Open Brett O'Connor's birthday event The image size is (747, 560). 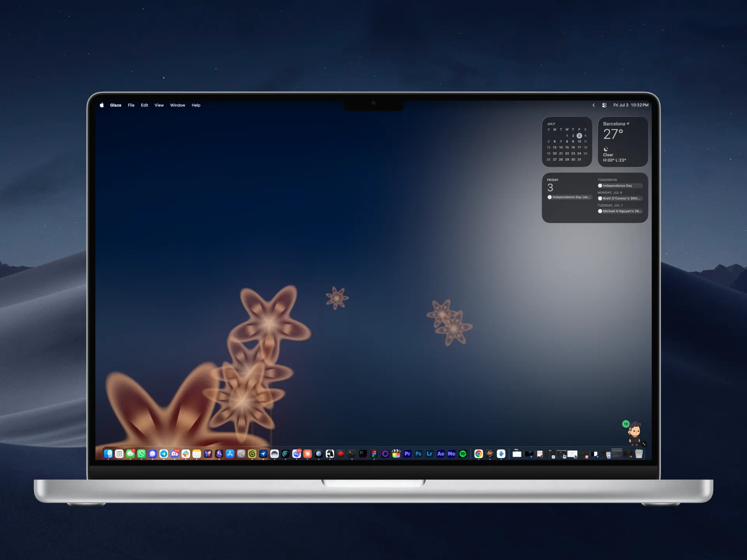tap(620, 198)
